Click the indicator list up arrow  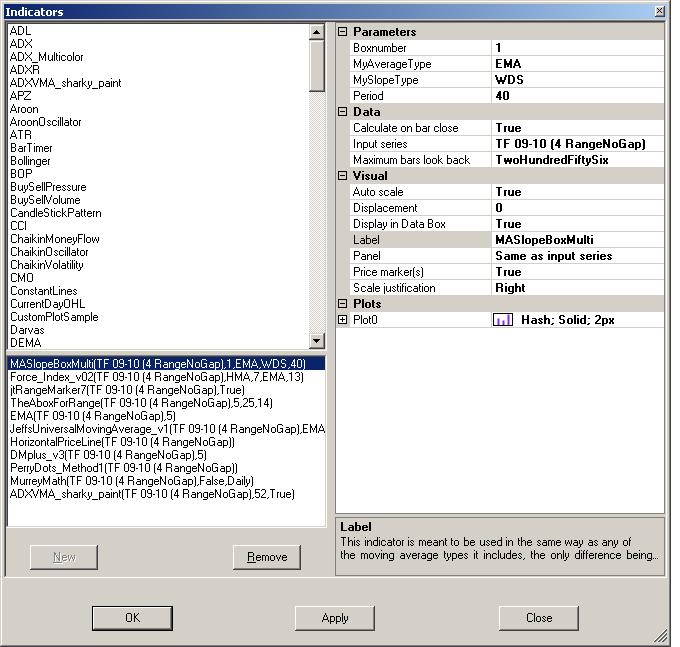tap(317, 32)
